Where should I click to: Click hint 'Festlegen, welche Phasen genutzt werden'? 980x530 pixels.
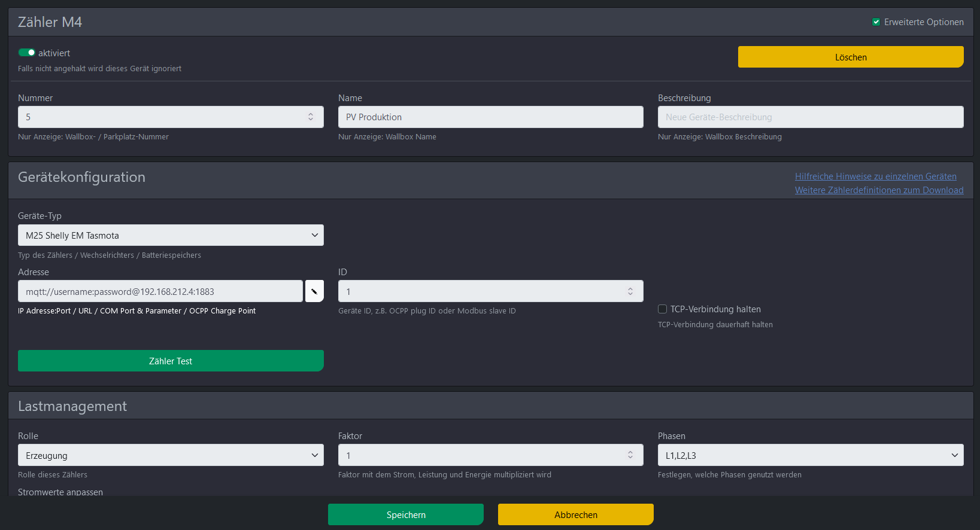(x=730, y=475)
